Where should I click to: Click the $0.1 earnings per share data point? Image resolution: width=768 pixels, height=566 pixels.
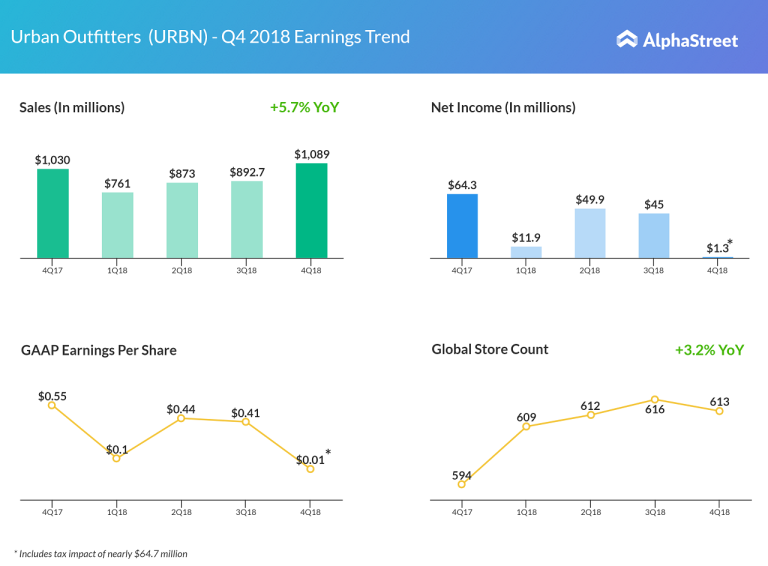(117, 458)
